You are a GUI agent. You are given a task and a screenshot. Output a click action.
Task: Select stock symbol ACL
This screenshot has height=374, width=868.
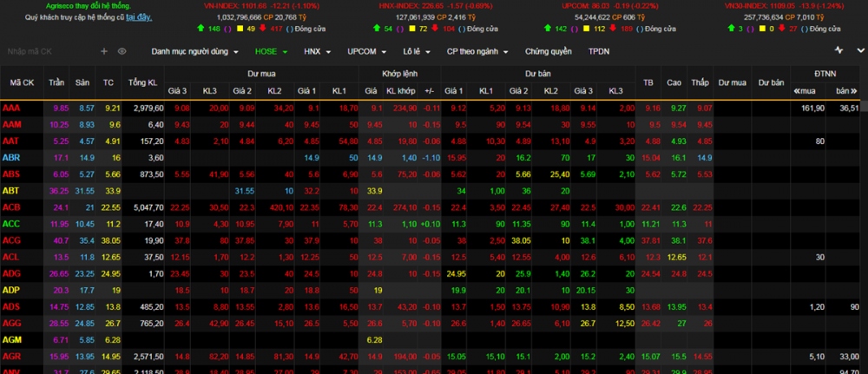pyautogui.click(x=10, y=257)
